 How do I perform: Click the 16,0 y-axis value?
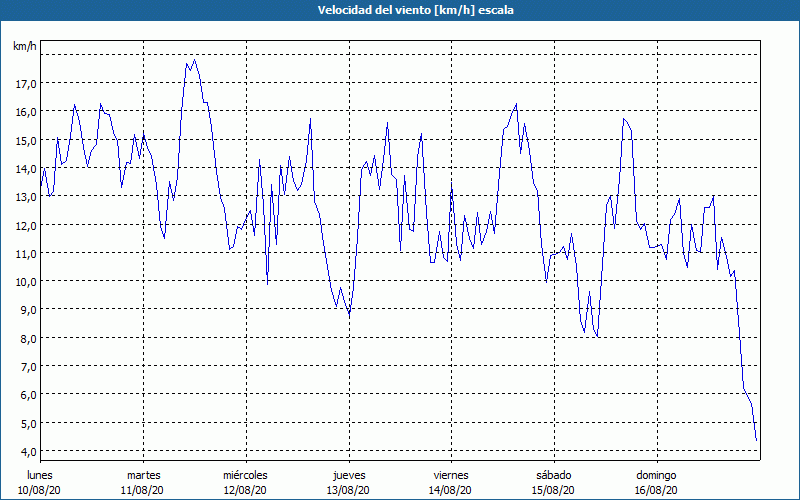point(26,112)
